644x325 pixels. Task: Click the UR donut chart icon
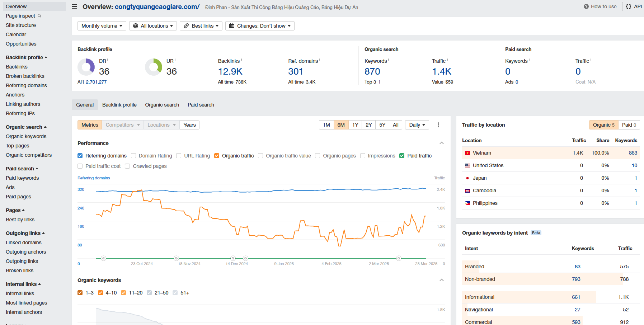[x=154, y=67]
